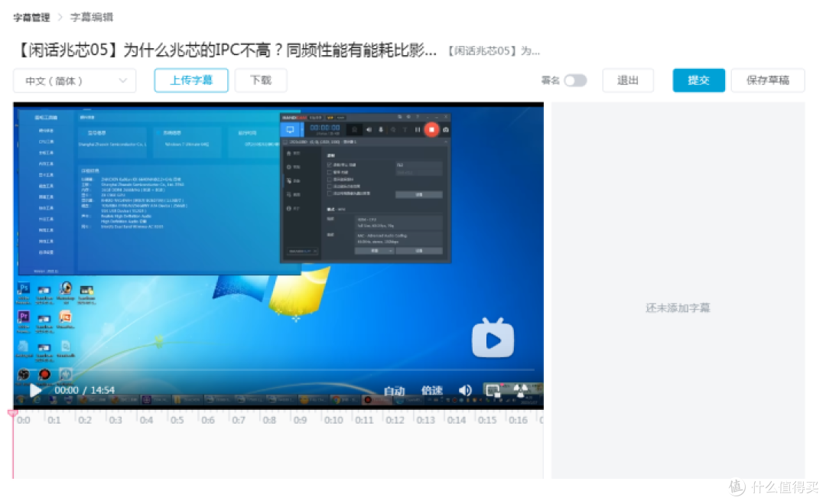Click the 保存草稿 button
Screen dimensions: 826x504
point(768,80)
